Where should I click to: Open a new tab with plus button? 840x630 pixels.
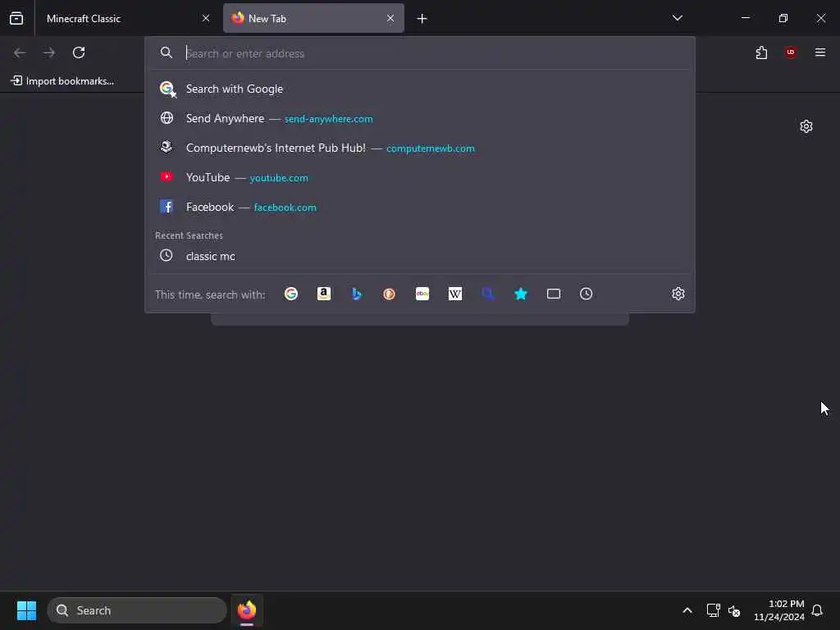tap(422, 19)
